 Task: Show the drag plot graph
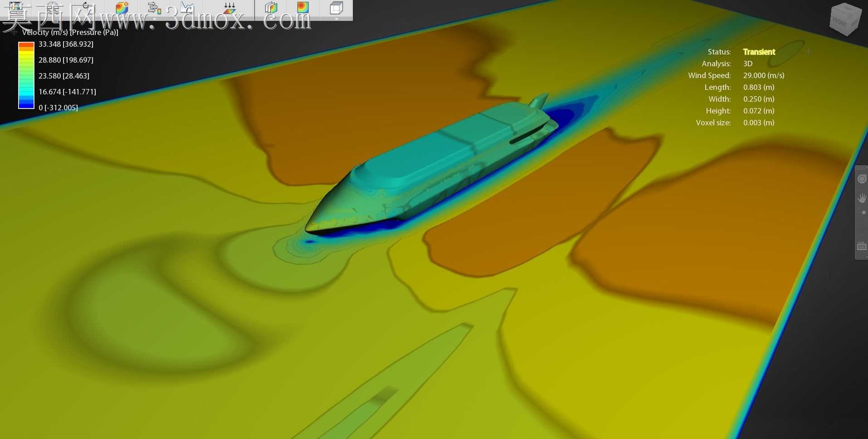point(187,8)
